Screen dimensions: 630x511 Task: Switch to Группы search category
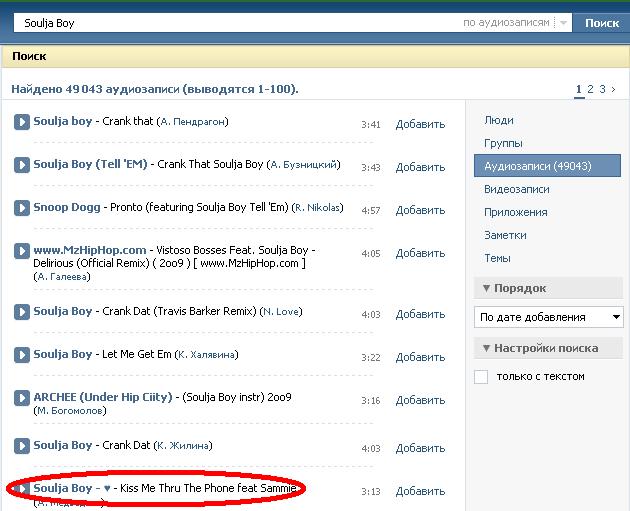pos(503,144)
